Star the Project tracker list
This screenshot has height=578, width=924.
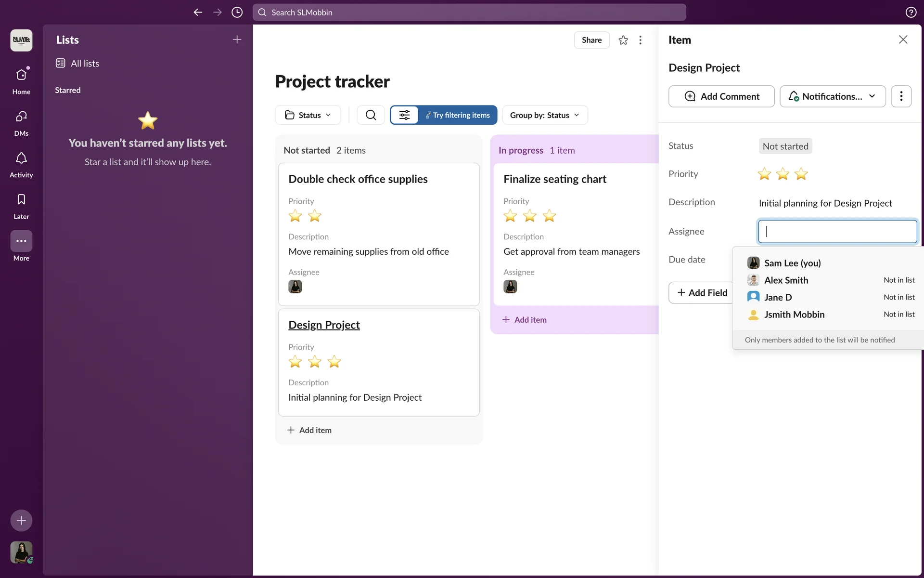click(623, 40)
